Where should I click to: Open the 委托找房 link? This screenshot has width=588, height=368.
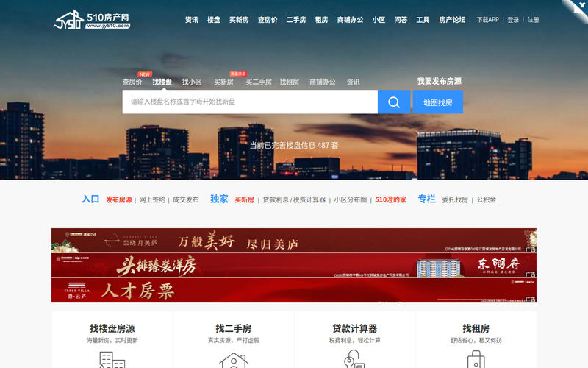coord(455,199)
